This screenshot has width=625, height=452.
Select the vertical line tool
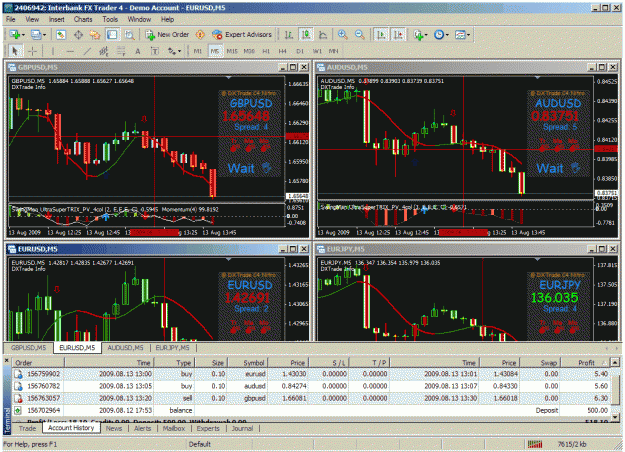pos(53,51)
